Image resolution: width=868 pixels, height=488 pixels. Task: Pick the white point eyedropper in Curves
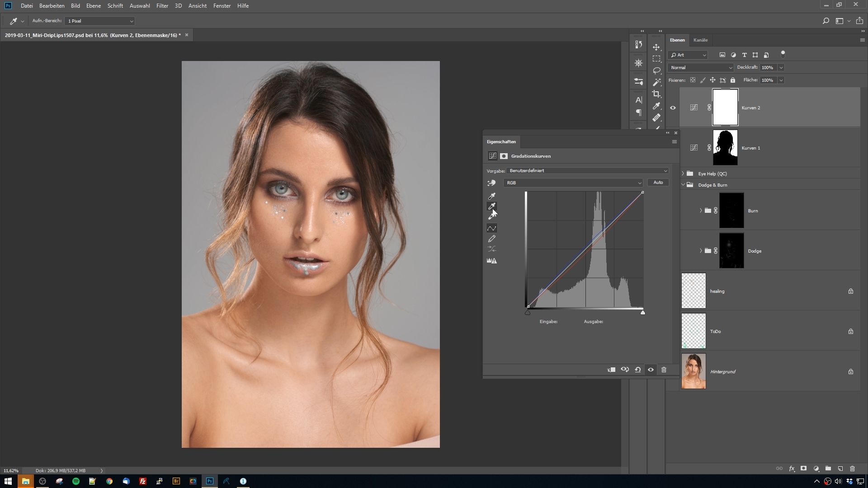(492, 216)
